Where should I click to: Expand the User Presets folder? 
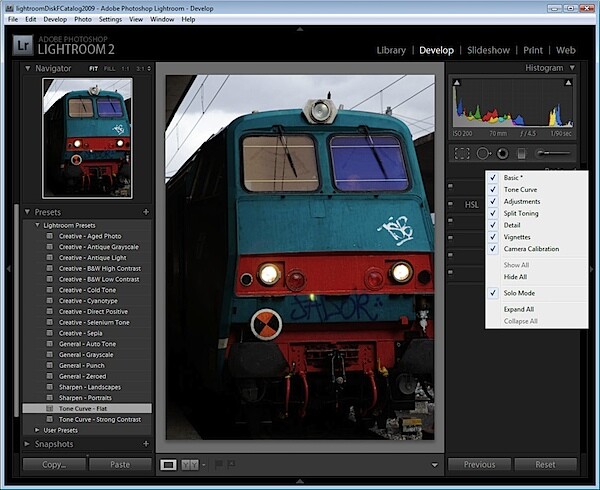[37, 430]
